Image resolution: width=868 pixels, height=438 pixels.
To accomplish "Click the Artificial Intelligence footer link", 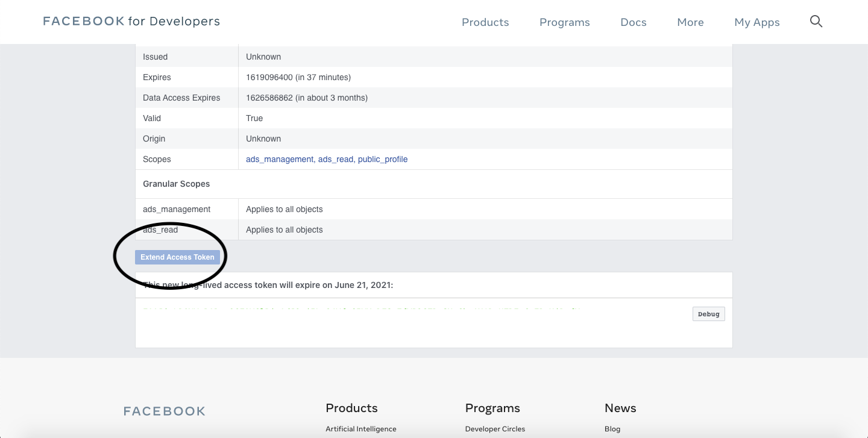I will pos(360,429).
